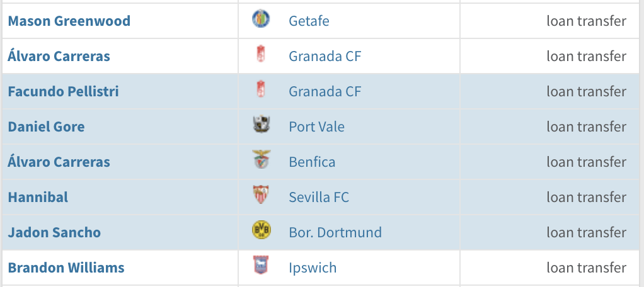This screenshot has width=644, height=287.
Task: Go to the Port Vale text link
Action: (x=316, y=127)
